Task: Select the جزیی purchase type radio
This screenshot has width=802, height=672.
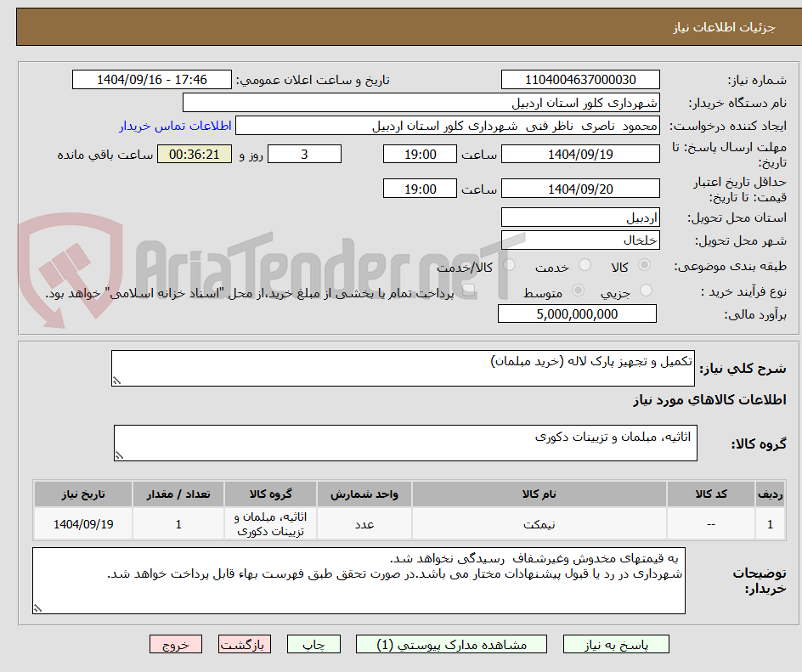Action: tap(646, 291)
